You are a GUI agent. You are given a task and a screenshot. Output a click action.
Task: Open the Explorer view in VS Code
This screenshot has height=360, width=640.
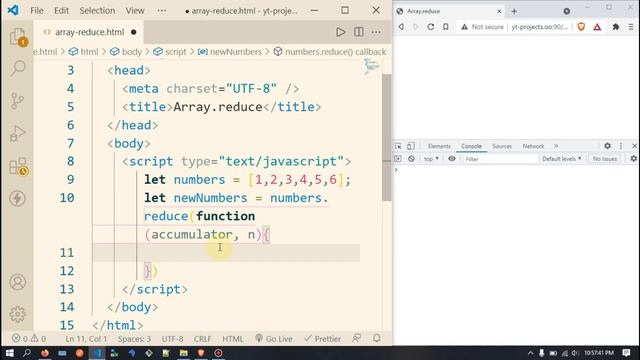(18, 37)
